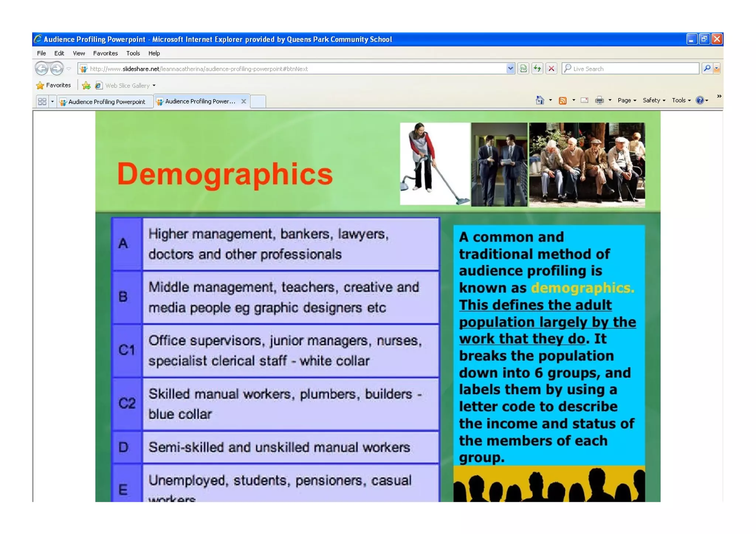
Task: Click the Stop loading red X icon
Action: [x=551, y=69]
